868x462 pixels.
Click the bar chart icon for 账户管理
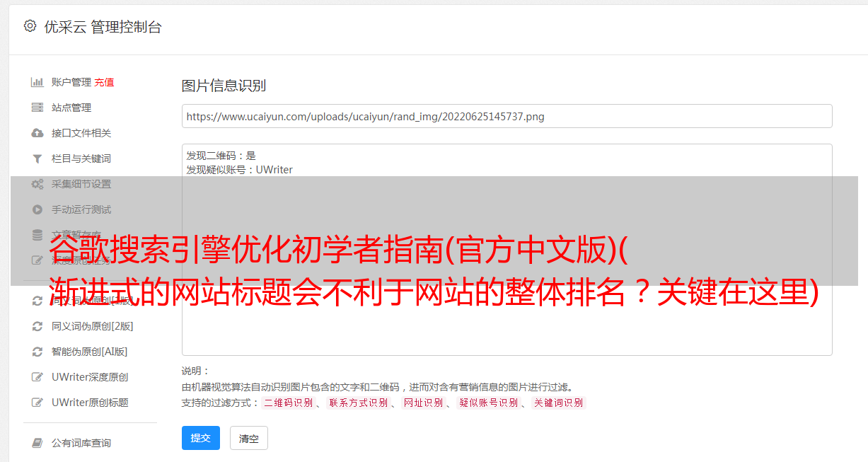click(37, 82)
